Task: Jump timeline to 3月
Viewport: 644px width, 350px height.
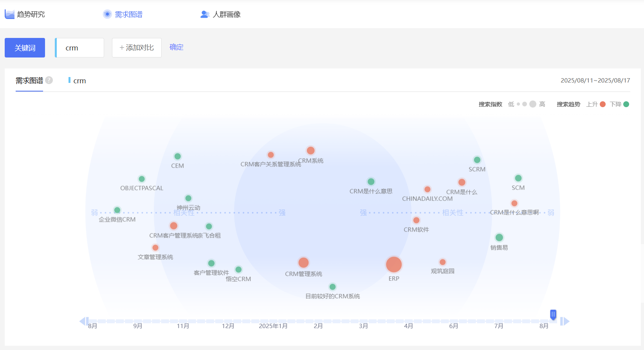Action: [363, 326]
